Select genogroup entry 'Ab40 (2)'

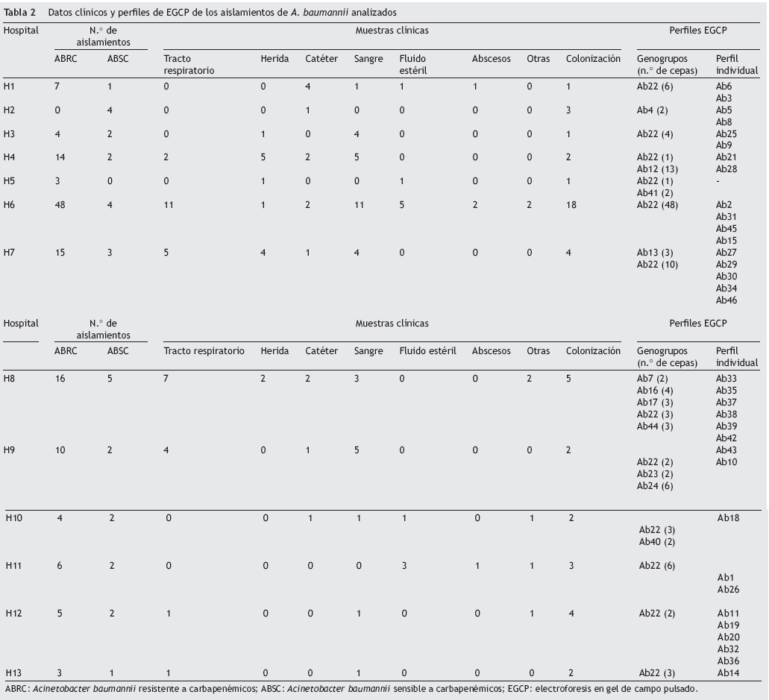point(657,542)
